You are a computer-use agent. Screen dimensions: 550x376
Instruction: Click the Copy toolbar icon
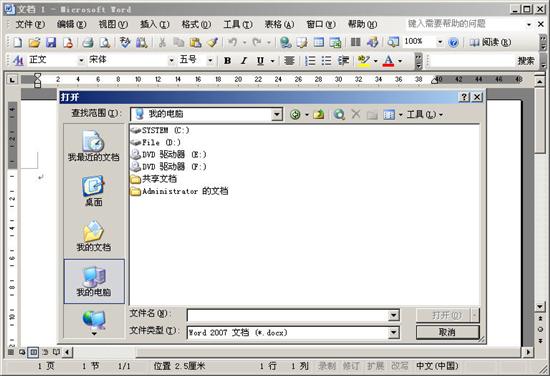click(x=179, y=42)
